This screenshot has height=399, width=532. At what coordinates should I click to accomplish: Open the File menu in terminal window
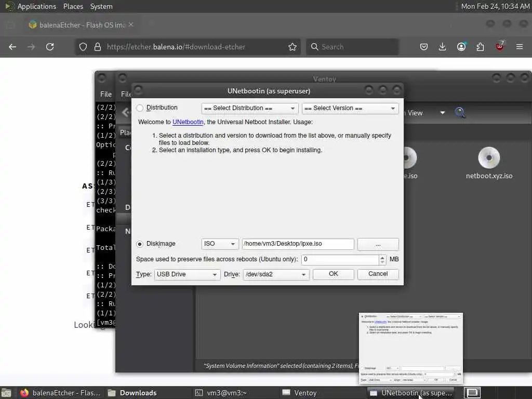pos(105,95)
